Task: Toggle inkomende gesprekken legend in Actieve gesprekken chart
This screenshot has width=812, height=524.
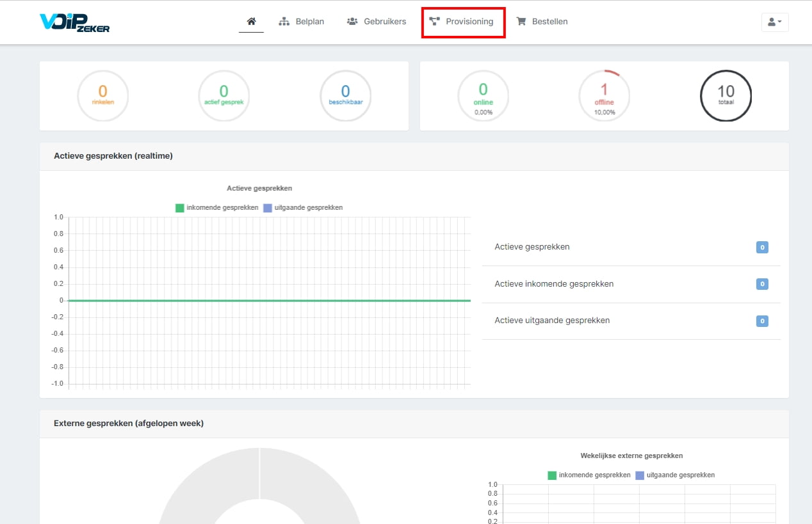Action: pos(217,208)
